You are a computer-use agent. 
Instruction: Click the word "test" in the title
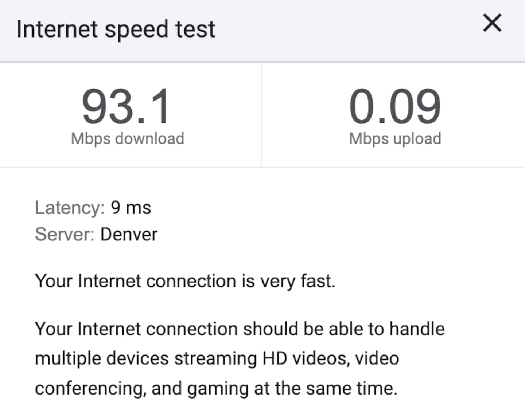point(195,29)
